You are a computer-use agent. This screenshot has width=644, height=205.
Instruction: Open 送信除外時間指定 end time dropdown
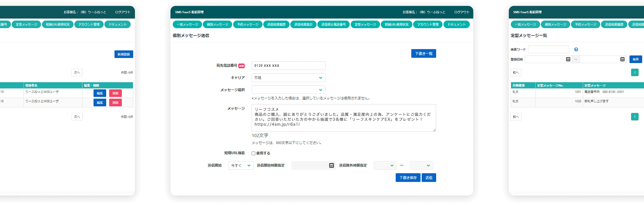pyautogui.click(x=421, y=165)
